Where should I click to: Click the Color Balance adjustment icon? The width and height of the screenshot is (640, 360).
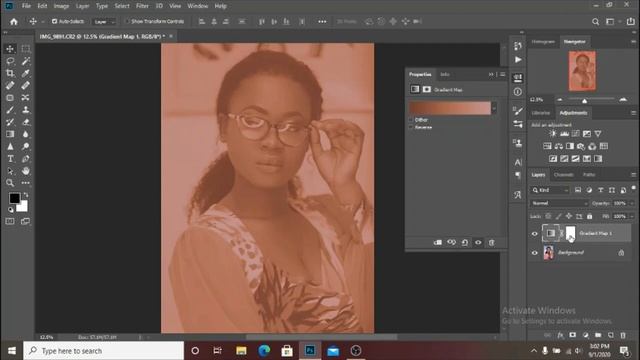pos(558,146)
